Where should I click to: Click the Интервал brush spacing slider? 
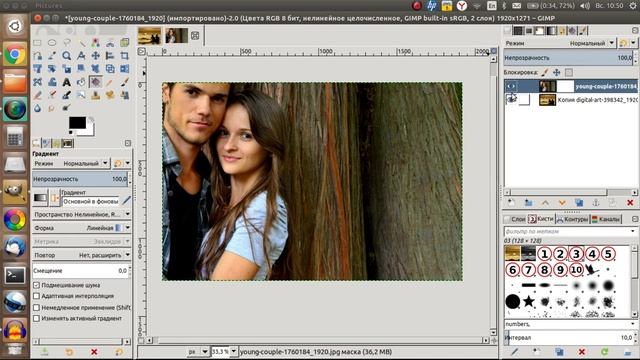point(569,338)
